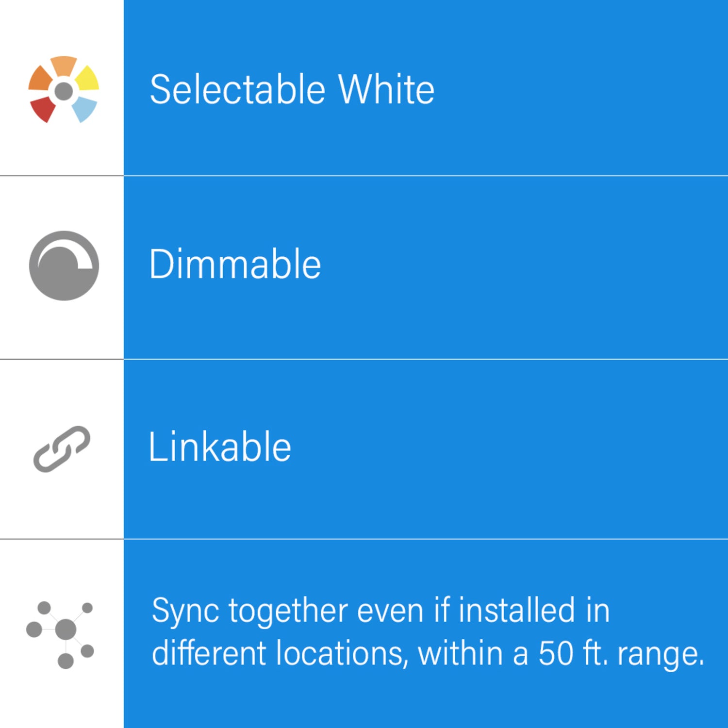This screenshot has height=728, width=728.
Task: Click the white indicator notch on the dimmer dial
Action: [x=85, y=262]
